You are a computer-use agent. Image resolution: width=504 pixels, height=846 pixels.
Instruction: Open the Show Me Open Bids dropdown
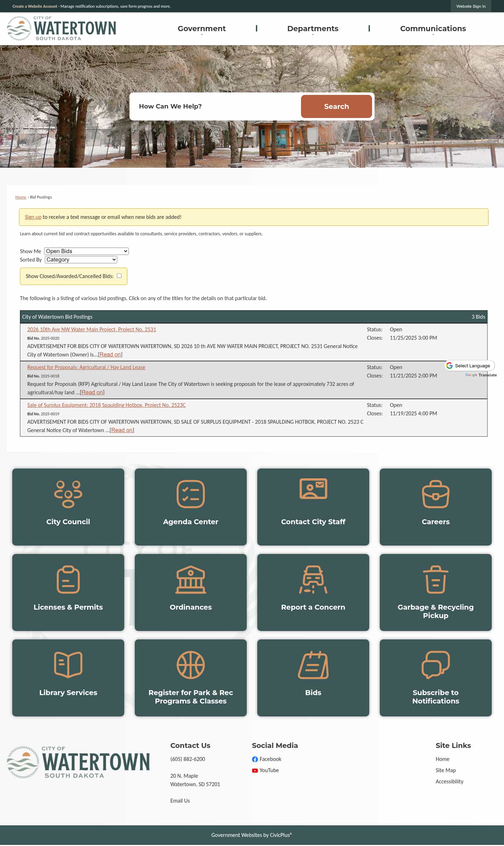tap(86, 251)
